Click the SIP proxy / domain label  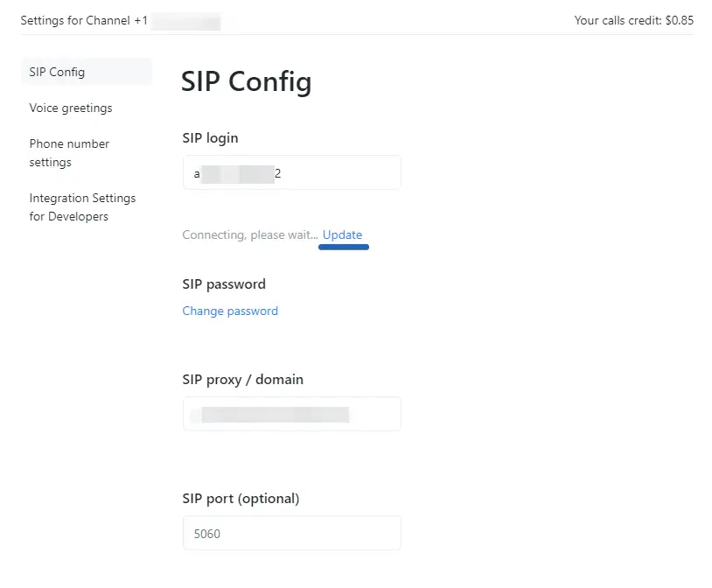(x=243, y=380)
